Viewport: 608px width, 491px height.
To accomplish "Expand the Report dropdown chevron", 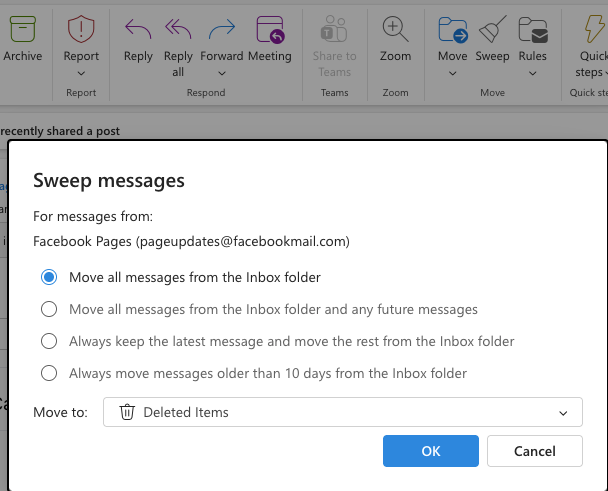I will [x=81, y=73].
